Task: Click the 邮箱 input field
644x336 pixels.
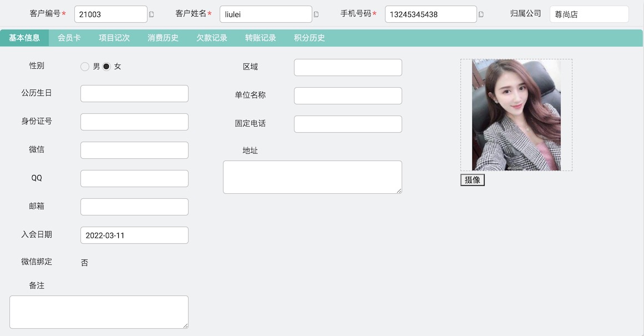Action: click(134, 207)
